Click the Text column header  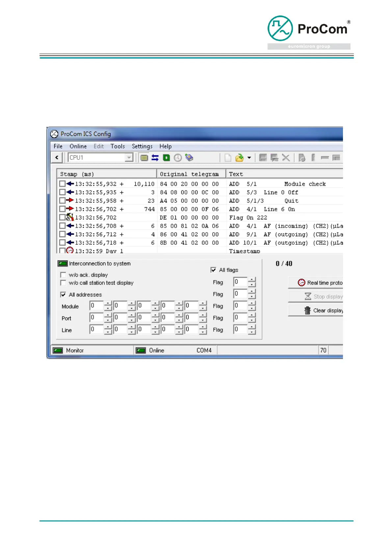click(284, 174)
